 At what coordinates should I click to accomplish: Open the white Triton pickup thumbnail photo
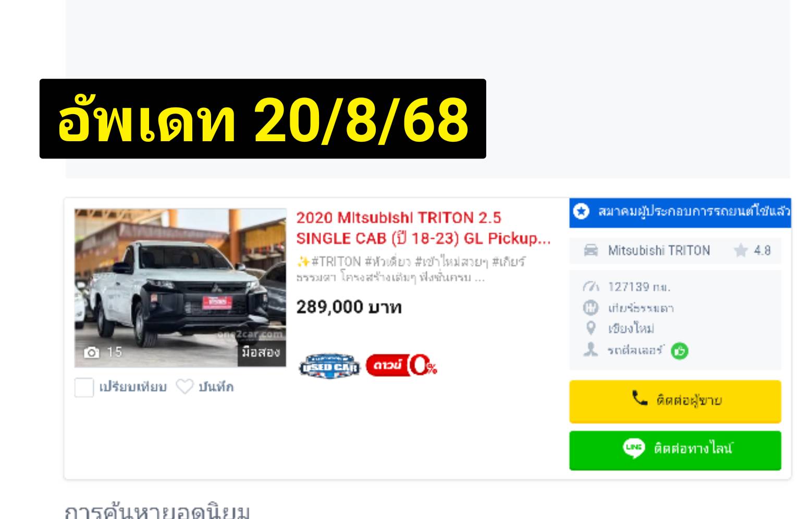[x=180, y=288]
